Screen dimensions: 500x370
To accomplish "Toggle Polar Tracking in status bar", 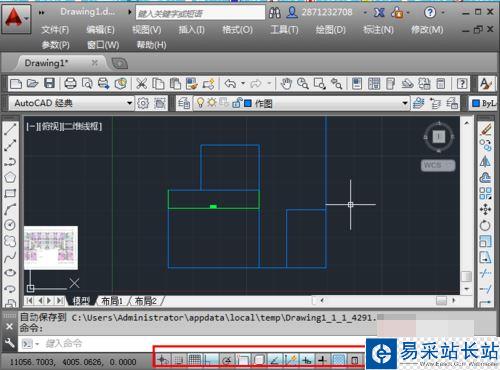I will click(227, 360).
